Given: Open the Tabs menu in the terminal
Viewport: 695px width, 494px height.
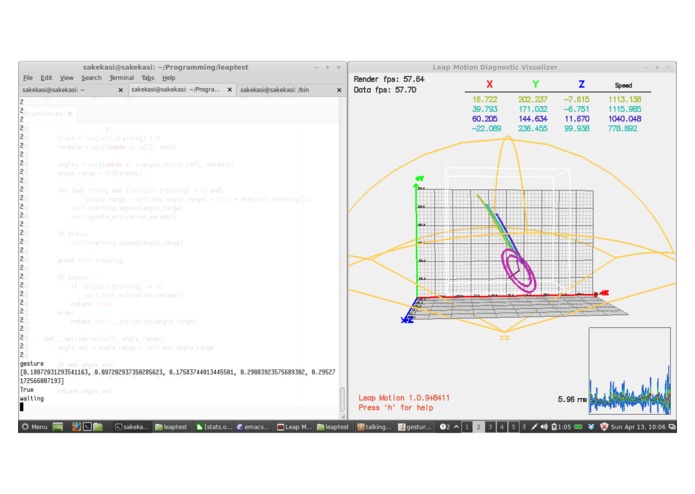Looking at the screenshot, I should [148, 78].
